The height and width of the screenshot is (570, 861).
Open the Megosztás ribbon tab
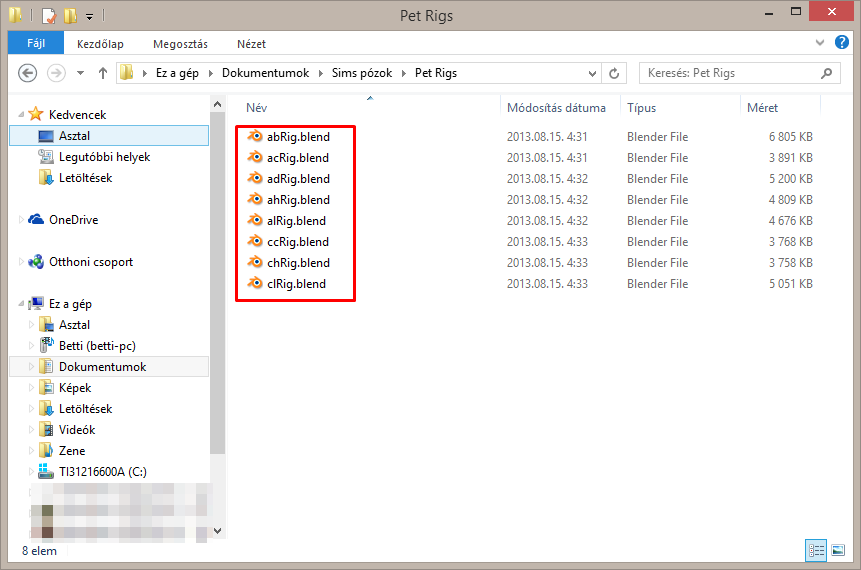point(180,44)
